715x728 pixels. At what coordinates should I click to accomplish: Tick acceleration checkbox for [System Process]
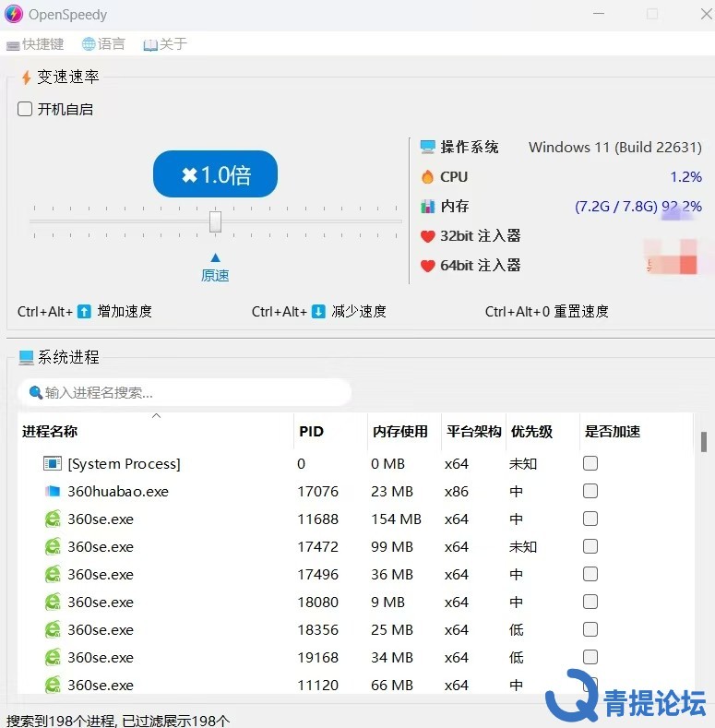[x=590, y=463]
